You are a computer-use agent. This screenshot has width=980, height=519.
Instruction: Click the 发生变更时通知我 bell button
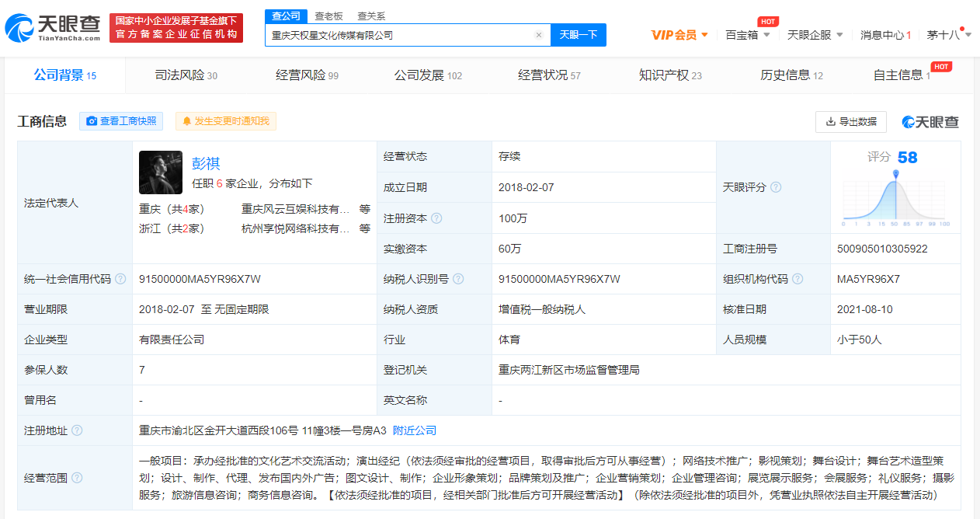[x=226, y=121]
